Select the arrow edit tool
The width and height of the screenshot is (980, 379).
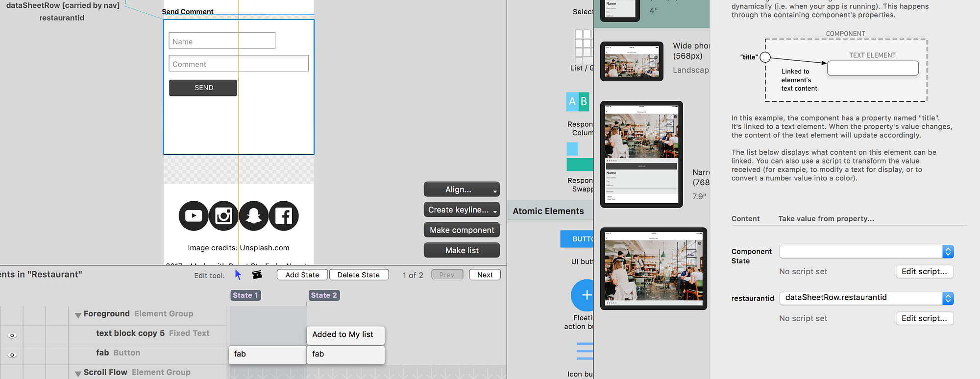(x=238, y=275)
